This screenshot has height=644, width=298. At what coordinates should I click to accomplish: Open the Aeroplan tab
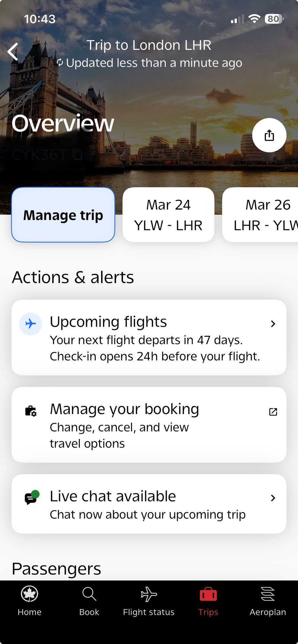(x=268, y=601)
